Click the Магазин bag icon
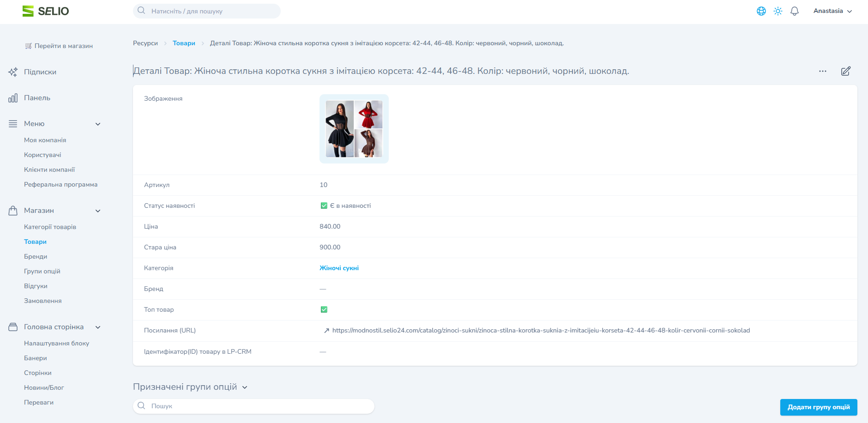 pos(13,211)
